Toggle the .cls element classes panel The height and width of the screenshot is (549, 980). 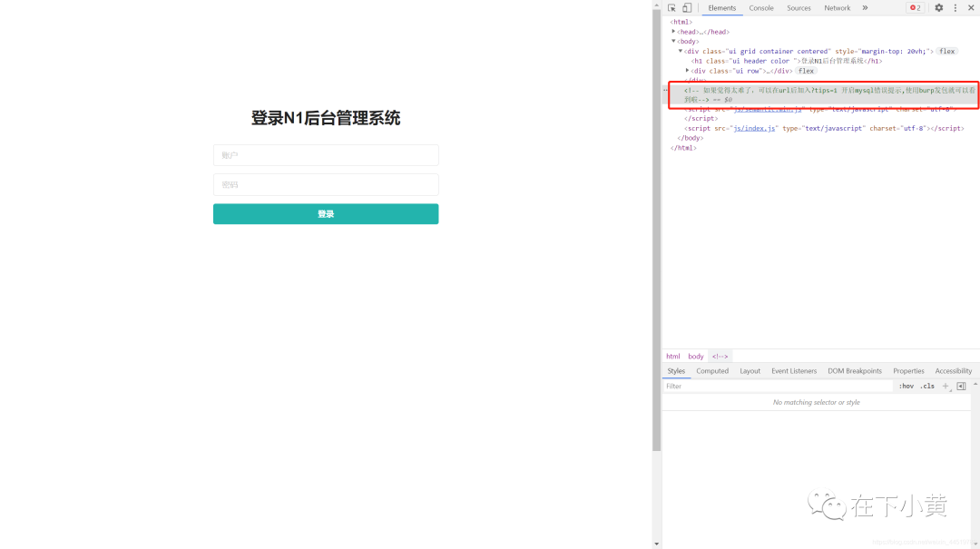927,387
